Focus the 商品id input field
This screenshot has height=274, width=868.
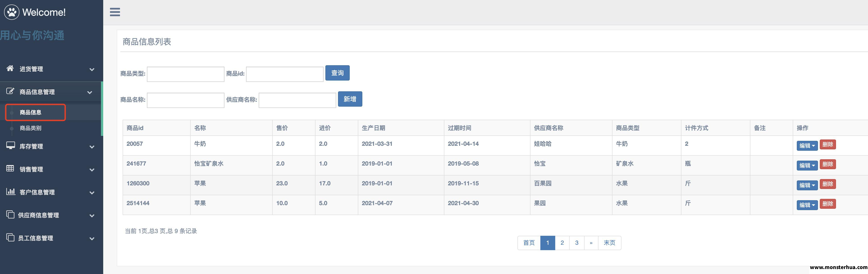point(285,74)
